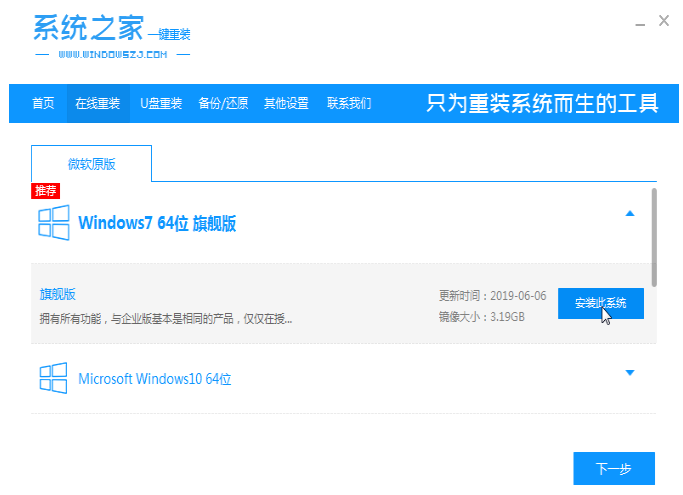683x495 pixels.
Task: Collapse the Windows7 64位 旗舰版 section arrow
Action: pyautogui.click(x=629, y=213)
